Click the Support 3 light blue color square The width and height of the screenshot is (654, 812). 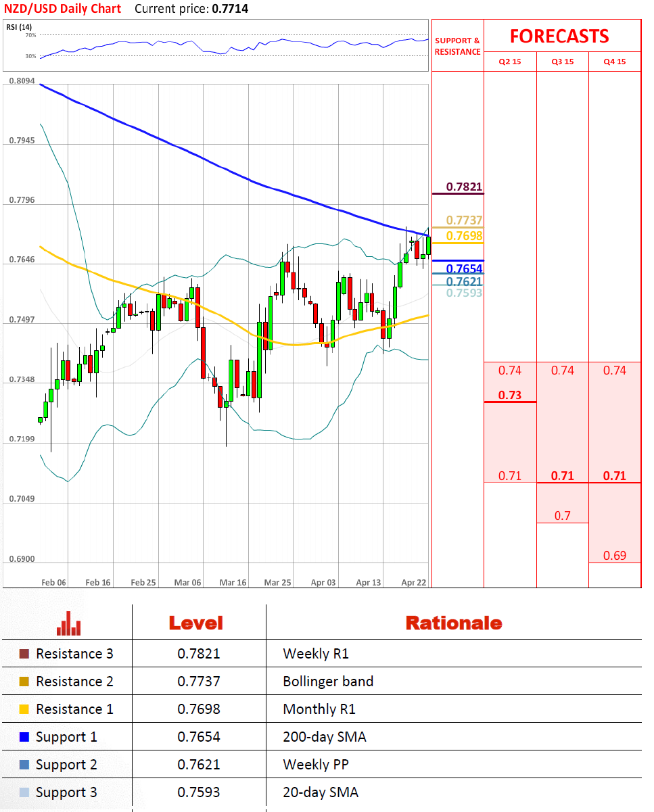point(24,792)
